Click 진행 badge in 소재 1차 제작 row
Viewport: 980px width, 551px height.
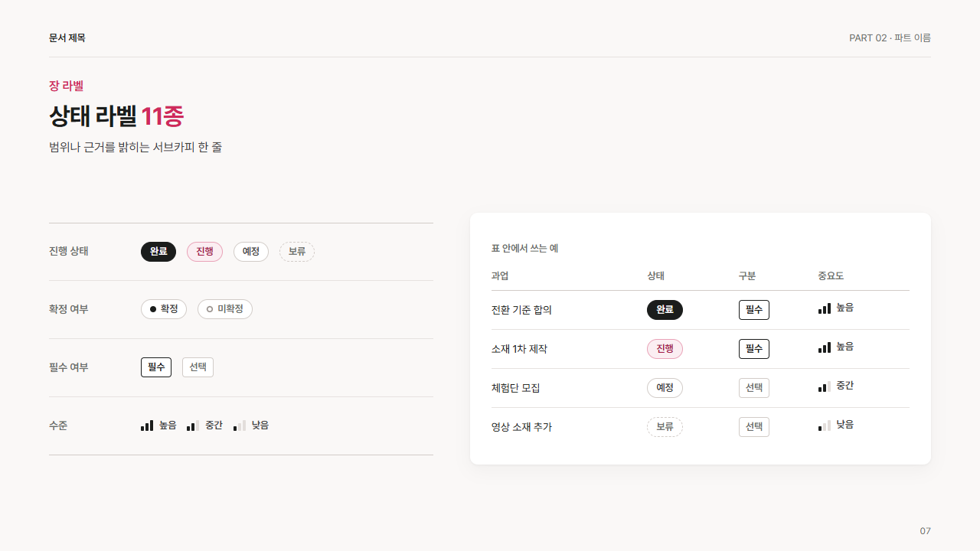point(665,349)
